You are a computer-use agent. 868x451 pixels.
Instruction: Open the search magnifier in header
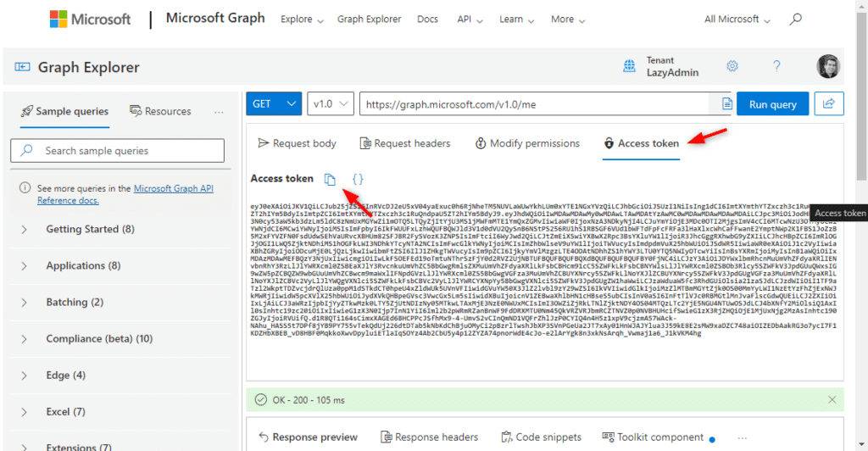pyautogui.click(x=795, y=19)
